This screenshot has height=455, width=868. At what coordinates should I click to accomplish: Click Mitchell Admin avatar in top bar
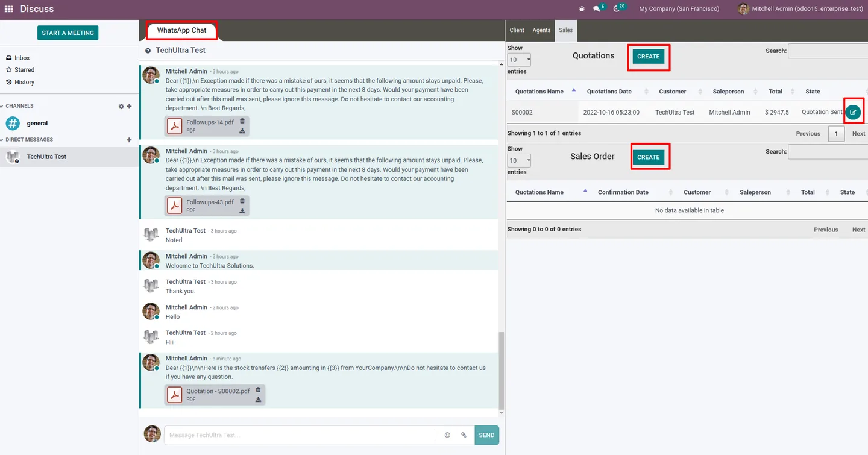click(x=743, y=9)
